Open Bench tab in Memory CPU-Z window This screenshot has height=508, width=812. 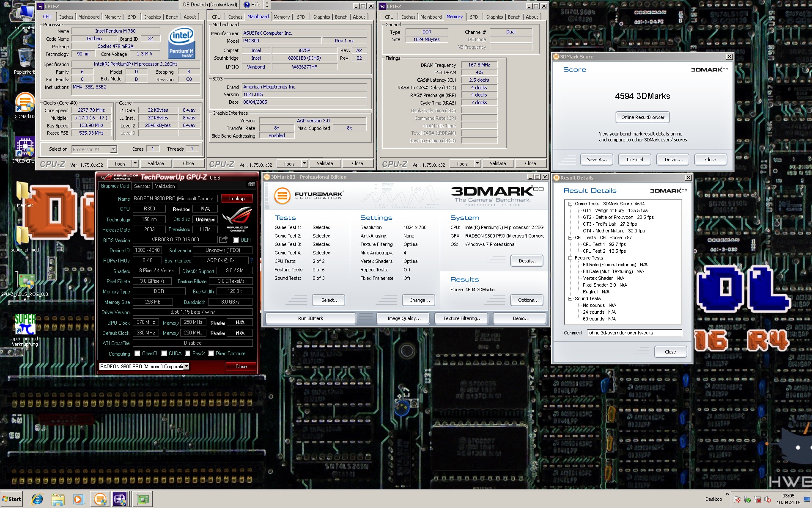[x=514, y=17]
